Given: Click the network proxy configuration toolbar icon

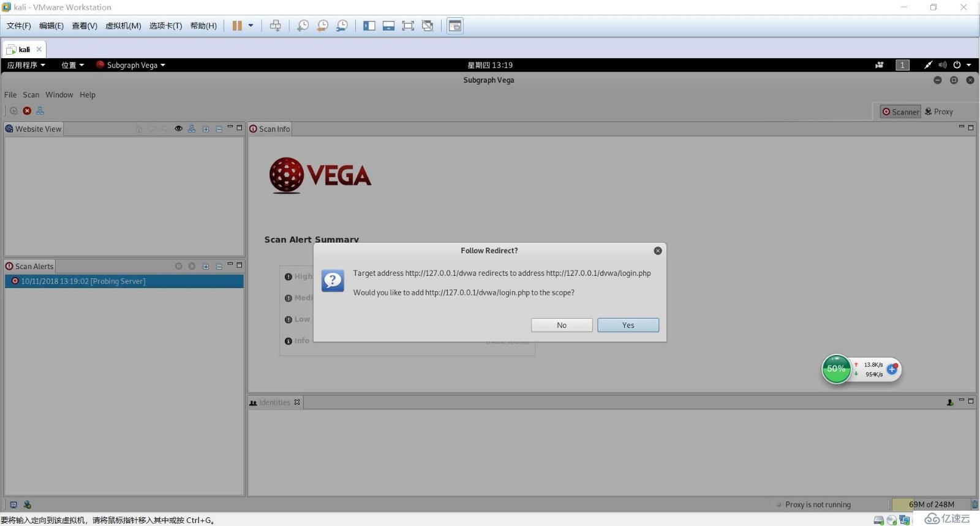Looking at the screenshot, I should (40, 111).
